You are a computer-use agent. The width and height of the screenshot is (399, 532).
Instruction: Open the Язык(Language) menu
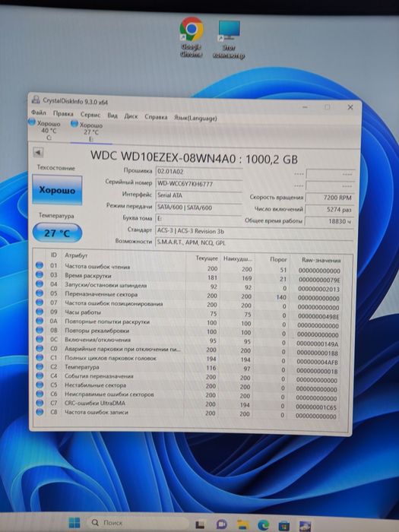195,118
